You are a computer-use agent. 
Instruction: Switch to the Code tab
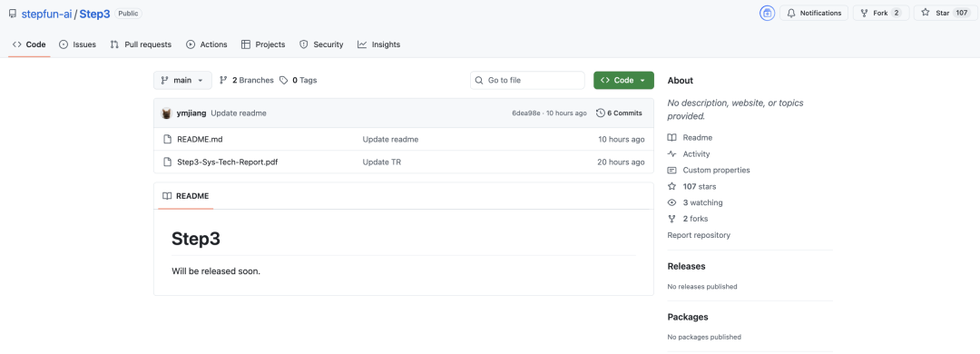click(x=29, y=44)
